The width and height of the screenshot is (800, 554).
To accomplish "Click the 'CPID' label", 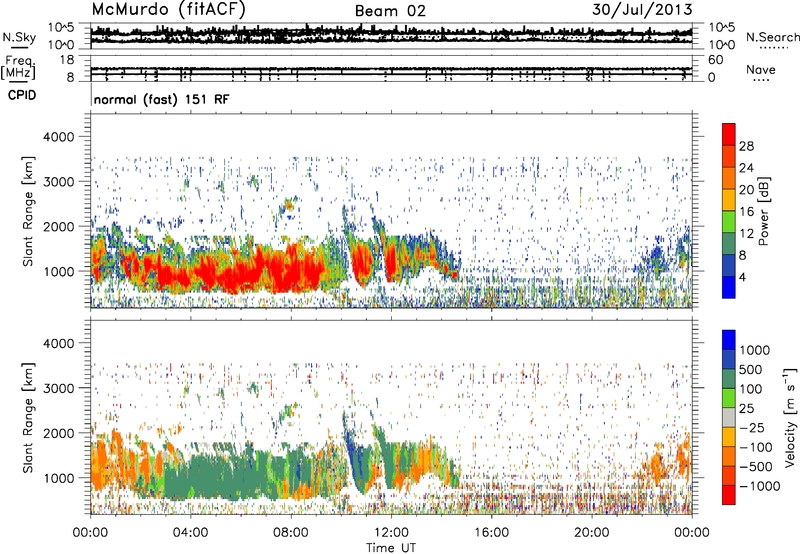I will pyautogui.click(x=22, y=95).
